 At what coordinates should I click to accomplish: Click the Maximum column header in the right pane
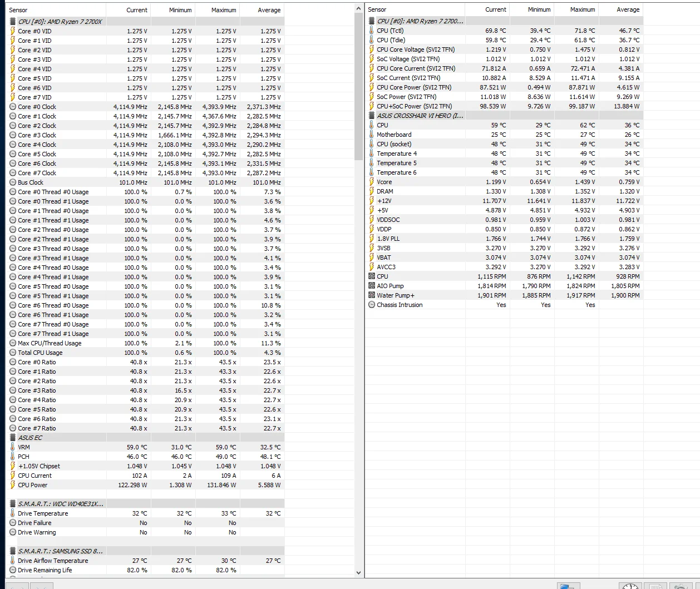click(x=576, y=9)
